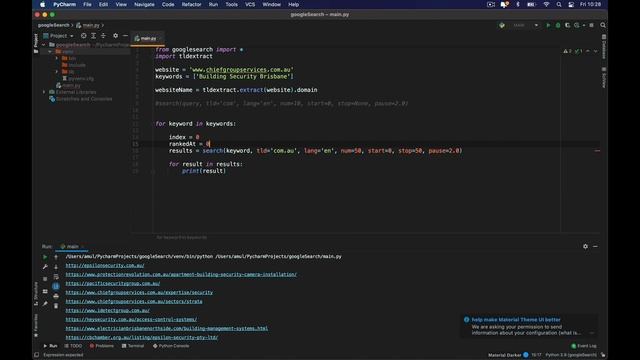Open the Project panel settings gear
640x360 pixels.
pyautogui.click(x=116, y=36)
